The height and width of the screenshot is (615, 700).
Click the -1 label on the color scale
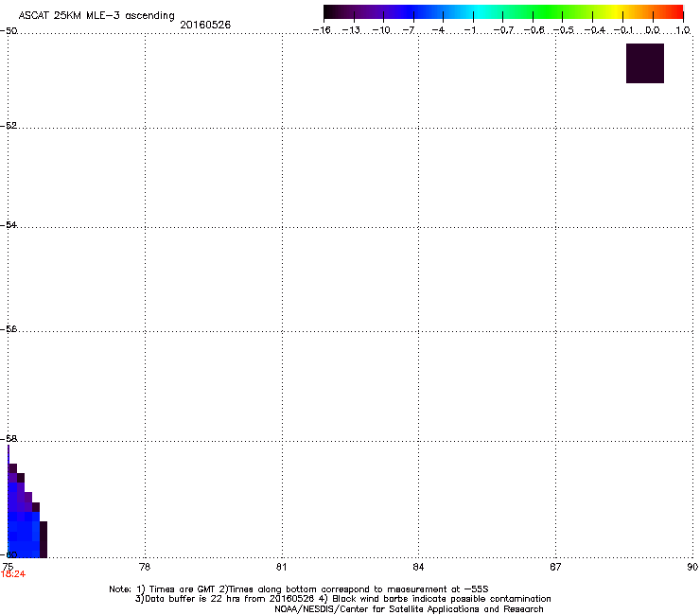(470, 30)
